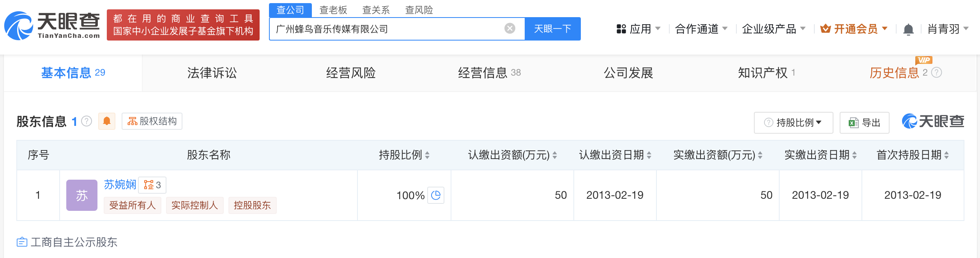This screenshot has width=980, height=258.
Task: Sort by 持股比例 column
Action: click(427, 155)
